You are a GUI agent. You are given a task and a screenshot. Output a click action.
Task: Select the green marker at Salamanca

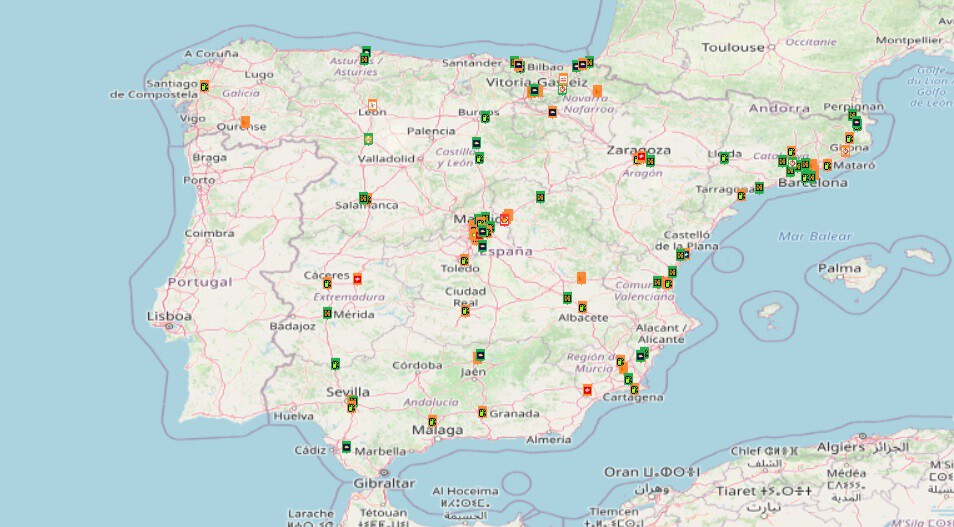(x=364, y=198)
